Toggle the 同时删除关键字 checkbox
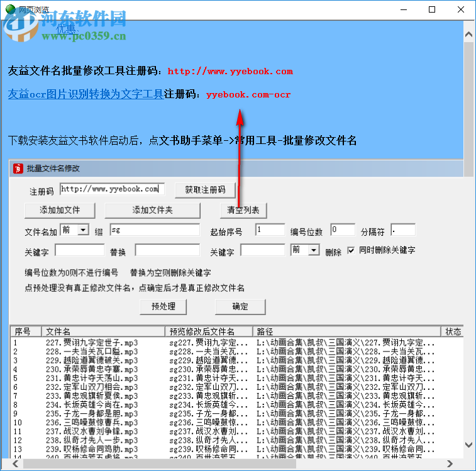Image resolution: width=476 pixels, height=471 pixels. tap(351, 250)
